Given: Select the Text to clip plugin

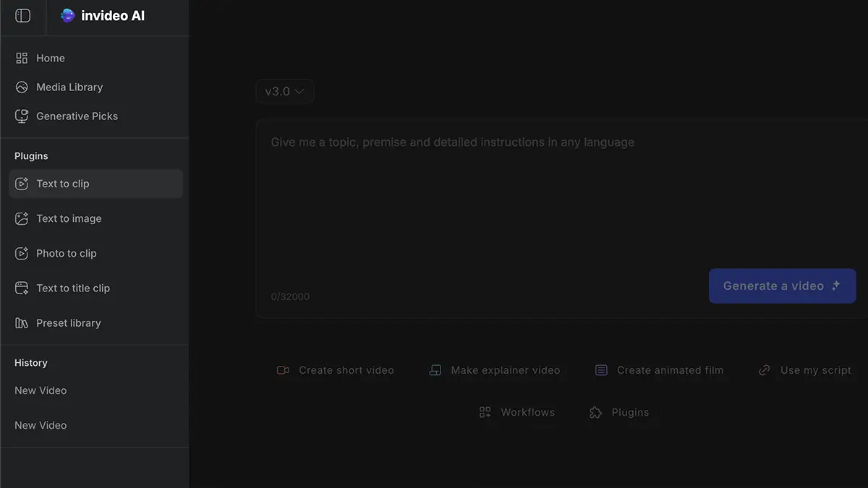Looking at the screenshot, I should (95, 184).
